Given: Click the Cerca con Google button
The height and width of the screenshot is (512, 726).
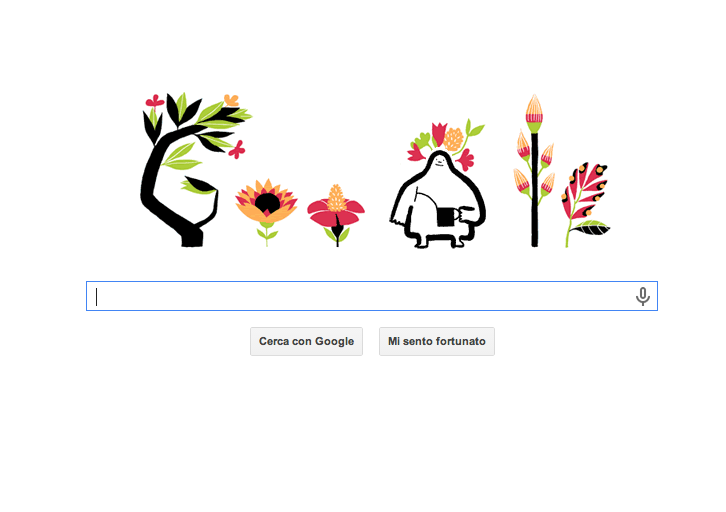Looking at the screenshot, I should (306, 341).
